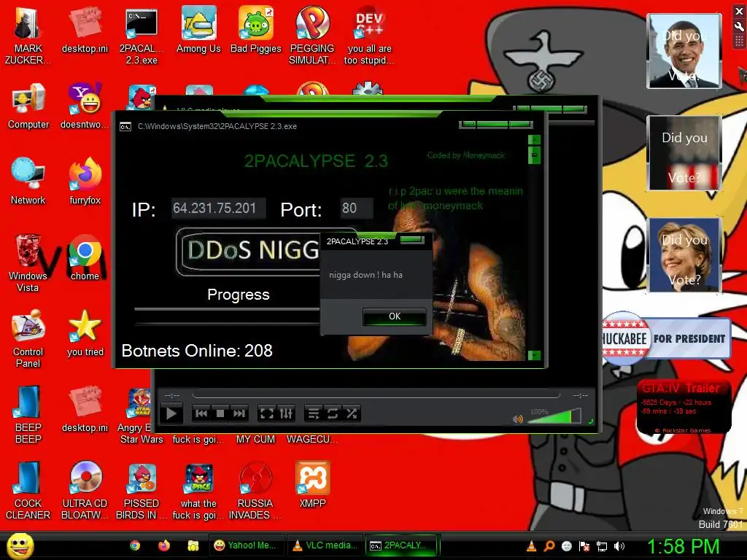The width and height of the screenshot is (747, 560).
Task: Click scroll-up arrow in 2PACALYPSE window
Action: [535, 140]
